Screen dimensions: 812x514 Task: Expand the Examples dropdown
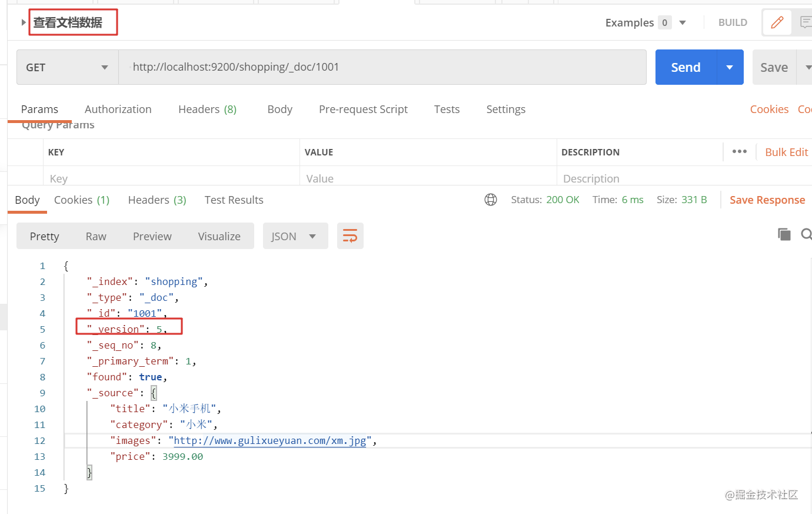683,22
